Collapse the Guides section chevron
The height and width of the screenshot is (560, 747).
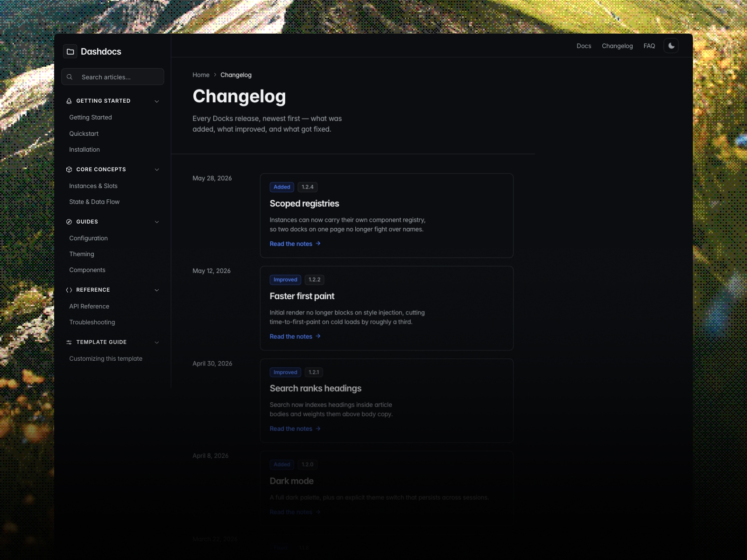click(157, 222)
